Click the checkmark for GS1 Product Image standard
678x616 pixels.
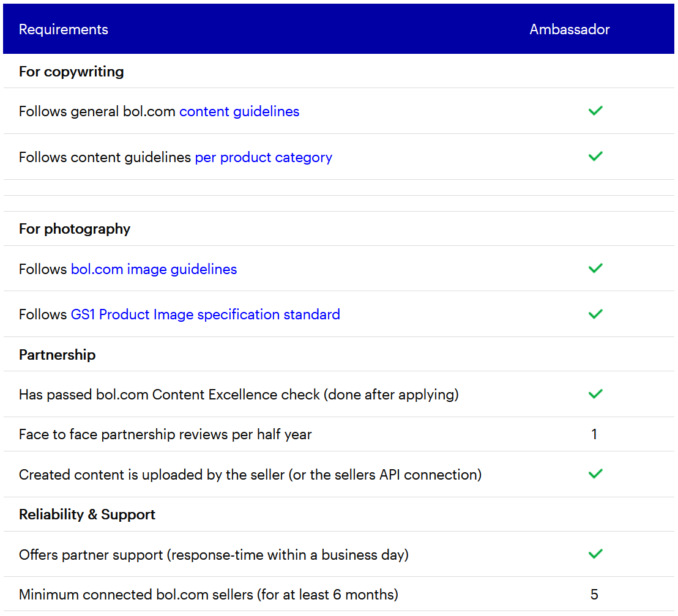click(595, 314)
